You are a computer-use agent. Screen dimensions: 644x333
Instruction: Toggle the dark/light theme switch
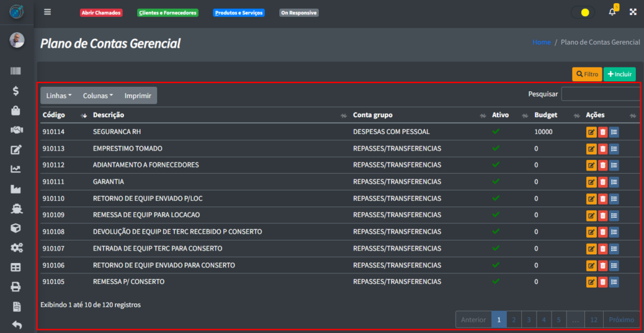[582, 12]
